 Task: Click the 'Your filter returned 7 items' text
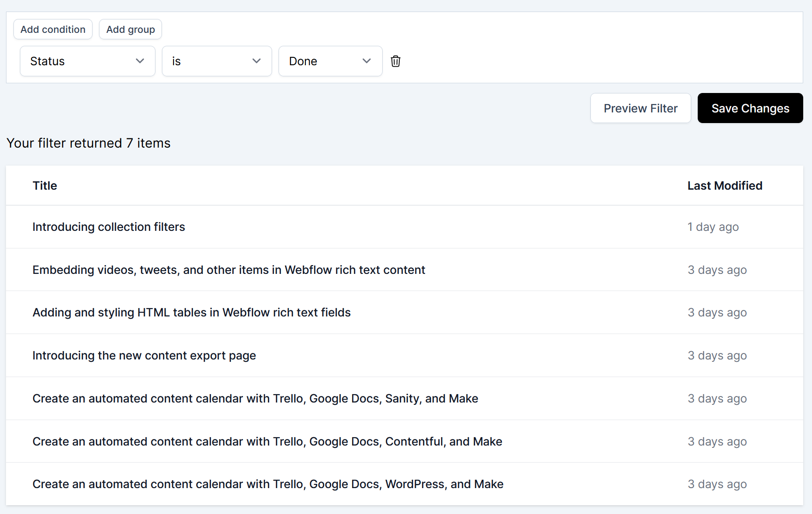(88, 143)
